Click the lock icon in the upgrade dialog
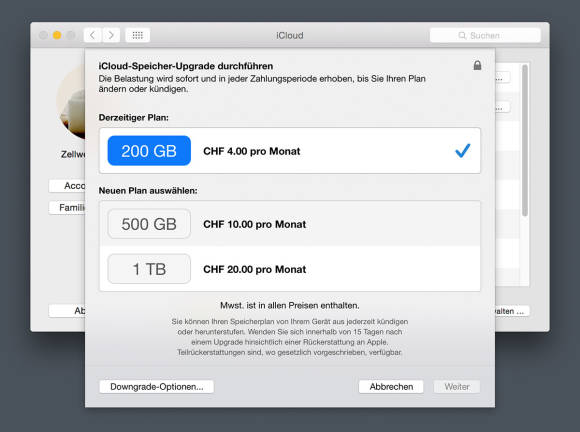The height and width of the screenshot is (432, 580). tap(477, 65)
